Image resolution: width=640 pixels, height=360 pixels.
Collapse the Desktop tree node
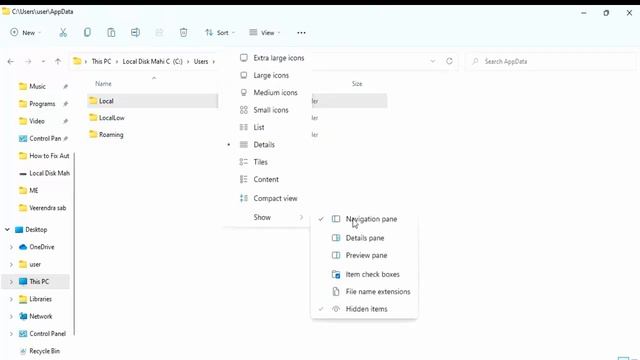(7, 229)
